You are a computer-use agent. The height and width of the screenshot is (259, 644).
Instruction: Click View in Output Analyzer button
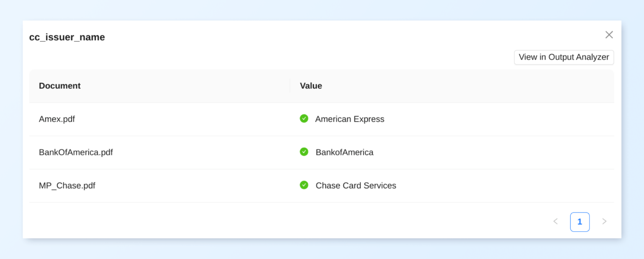click(563, 57)
